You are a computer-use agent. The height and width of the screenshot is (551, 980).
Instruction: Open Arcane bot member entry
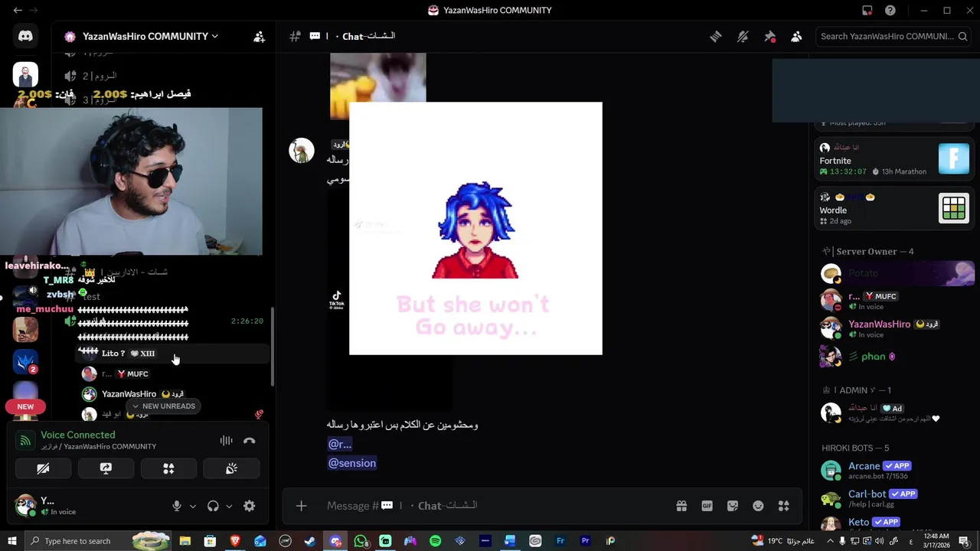coord(897,470)
